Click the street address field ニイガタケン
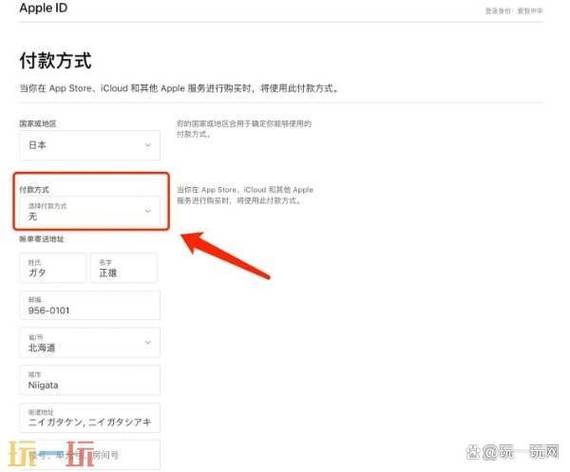570x472 pixels. click(90, 418)
